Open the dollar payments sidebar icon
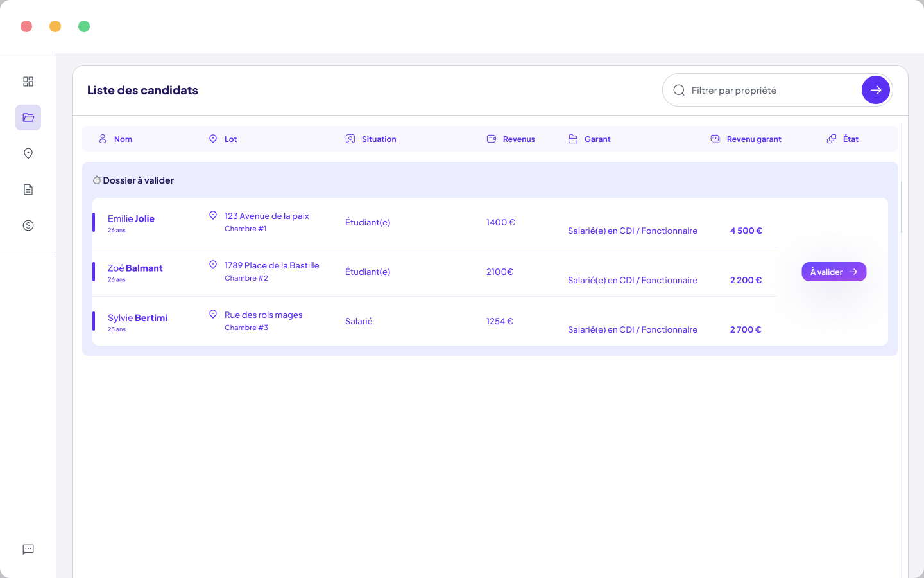 28,225
